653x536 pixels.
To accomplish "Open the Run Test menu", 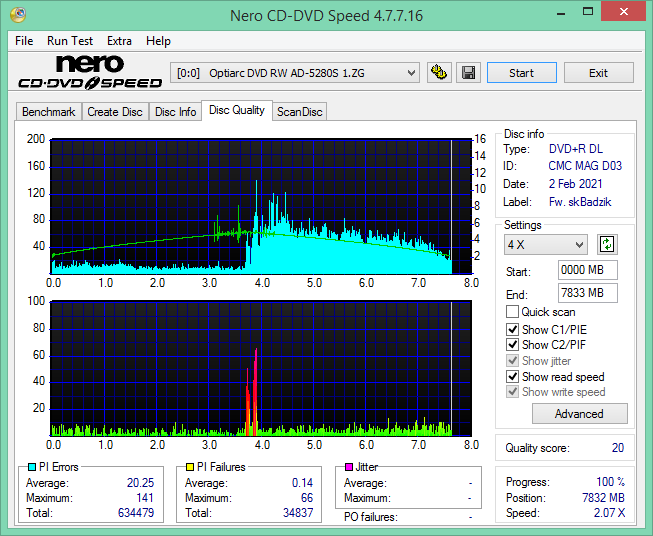I will coord(70,41).
